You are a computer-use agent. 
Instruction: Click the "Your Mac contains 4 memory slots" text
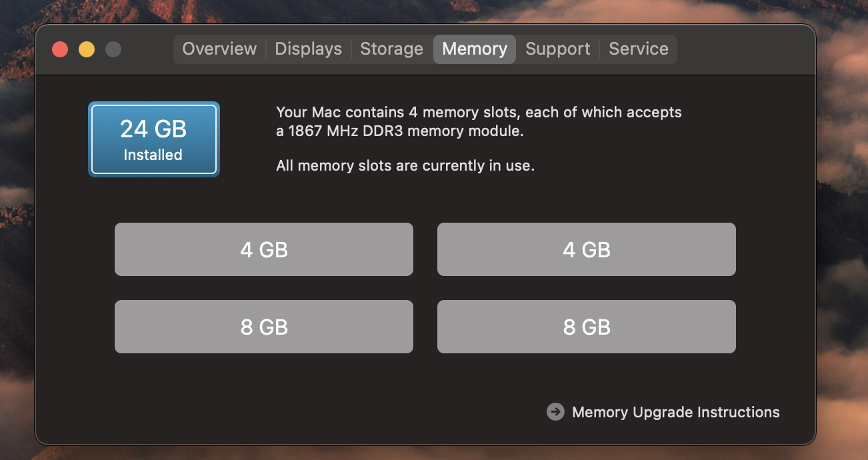[x=479, y=112]
